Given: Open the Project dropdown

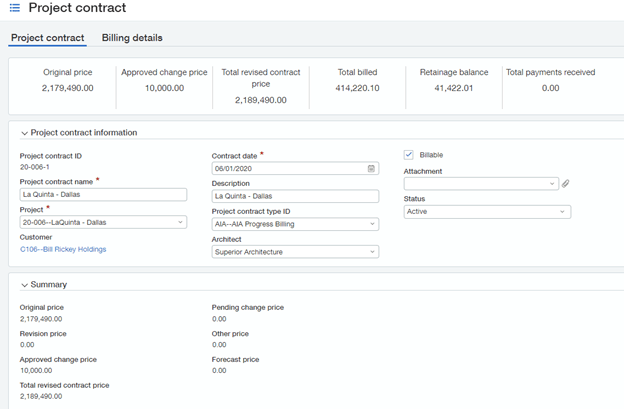Looking at the screenshot, I should click(181, 222).
